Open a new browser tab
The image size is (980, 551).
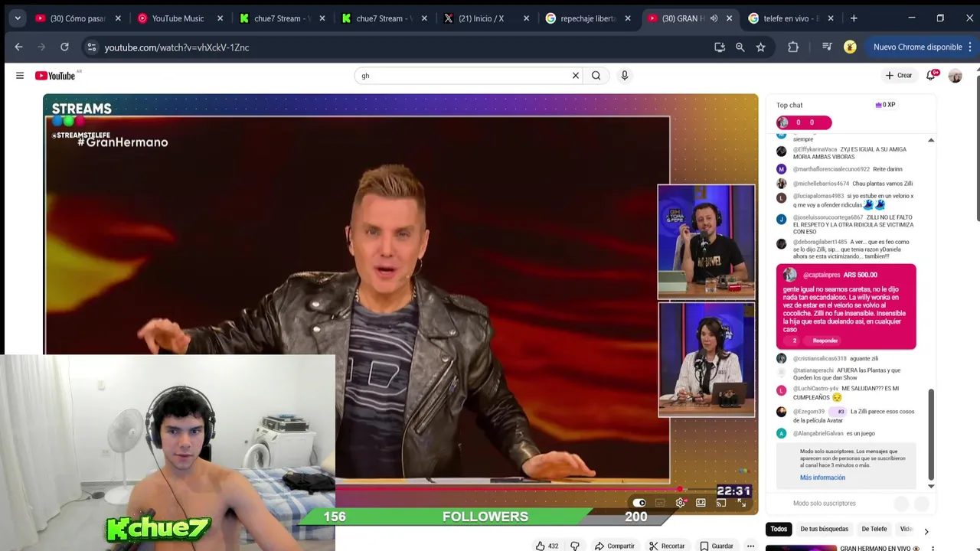(x=854, y=18)
